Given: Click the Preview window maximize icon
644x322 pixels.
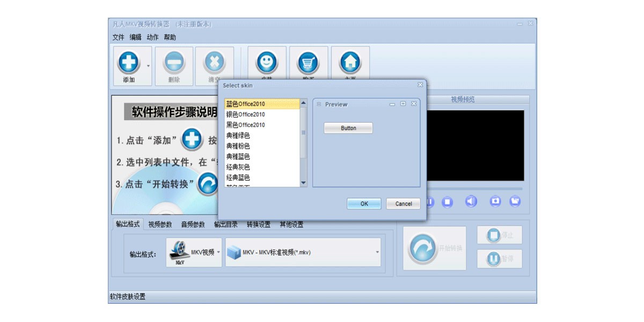Looking at the screenshot, I should pyautogui.click(x=403, y=104).
